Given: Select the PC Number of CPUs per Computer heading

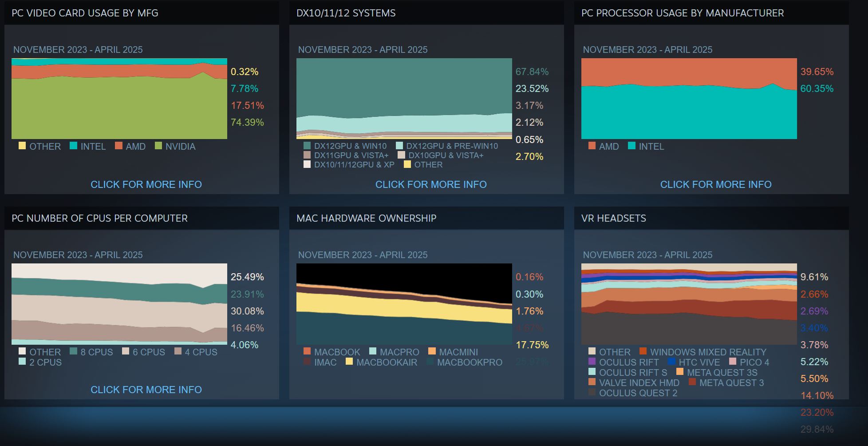Looking at the screenshot, I should [99, 218].
